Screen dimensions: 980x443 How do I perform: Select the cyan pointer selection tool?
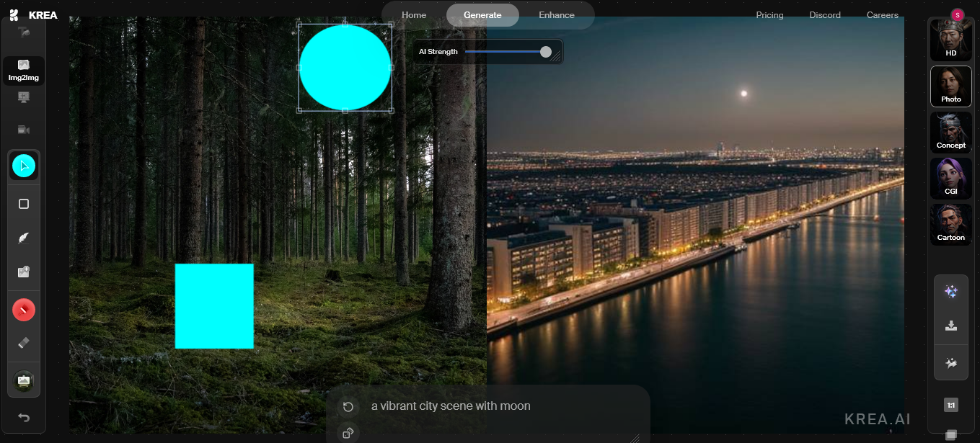[x=24, y=166]
